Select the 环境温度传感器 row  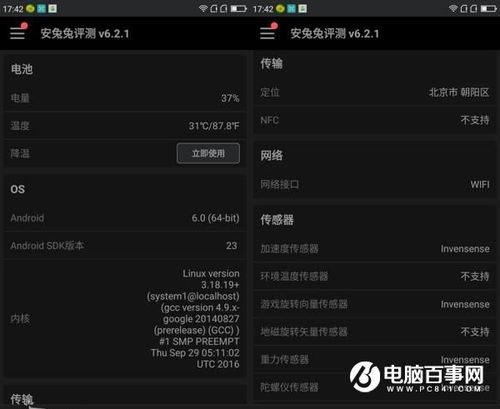[x=375, y=276]
